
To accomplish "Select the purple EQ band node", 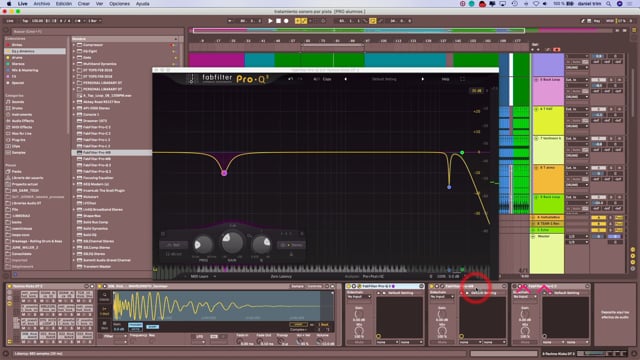I will pos(224,173).
